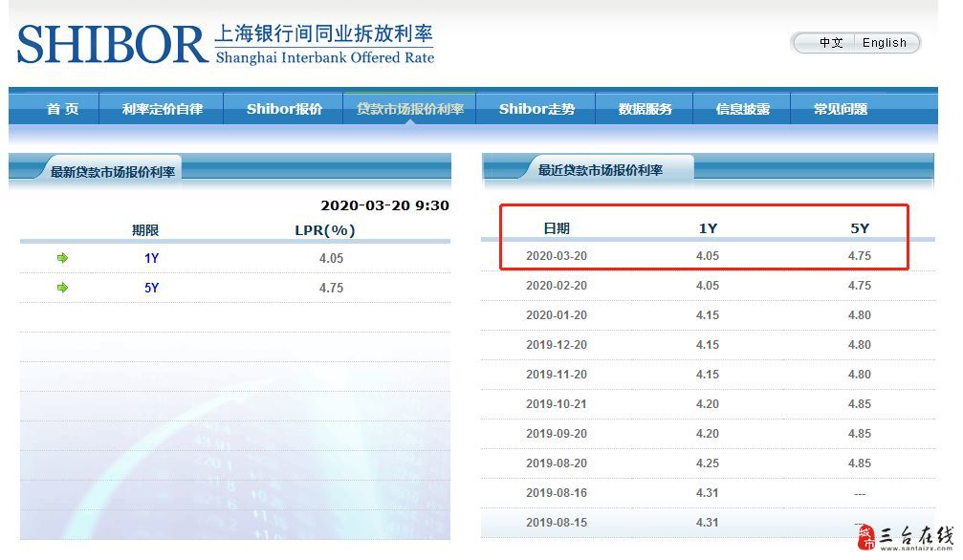Click the 5Y term link
The height and width of the screenshot is (560, 963).
(152, 288)
